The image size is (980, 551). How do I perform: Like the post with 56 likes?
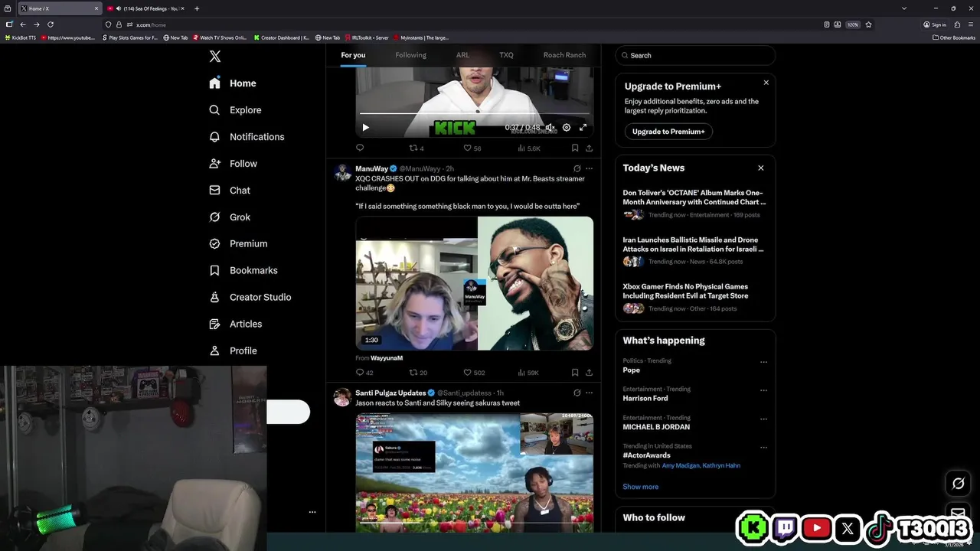point(472,148)
